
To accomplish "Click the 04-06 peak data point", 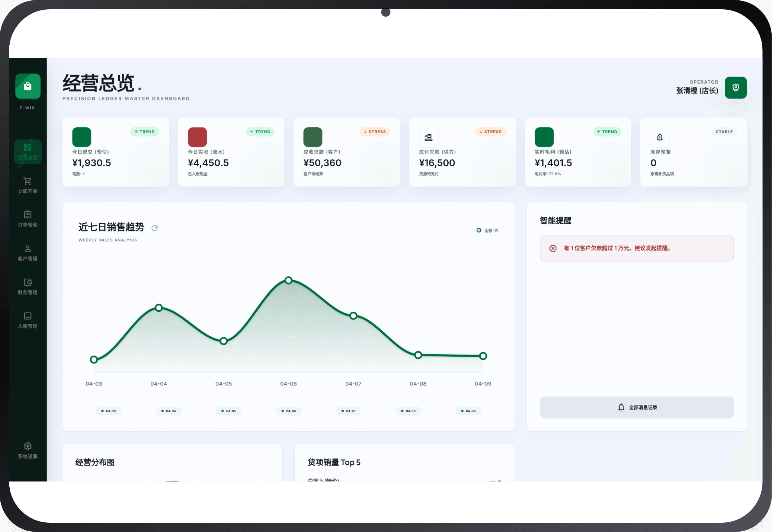I will point(288,280).
